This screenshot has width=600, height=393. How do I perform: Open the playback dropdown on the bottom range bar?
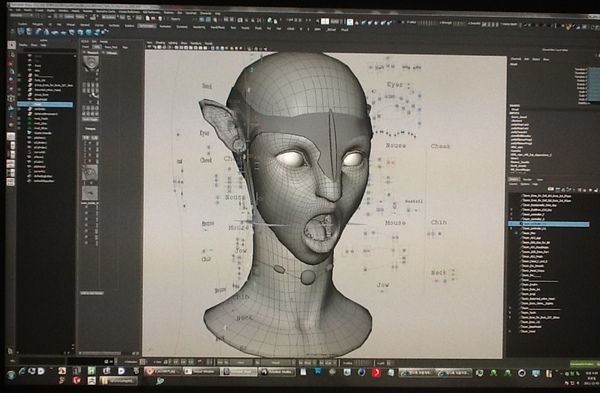[x=278, y=362]
